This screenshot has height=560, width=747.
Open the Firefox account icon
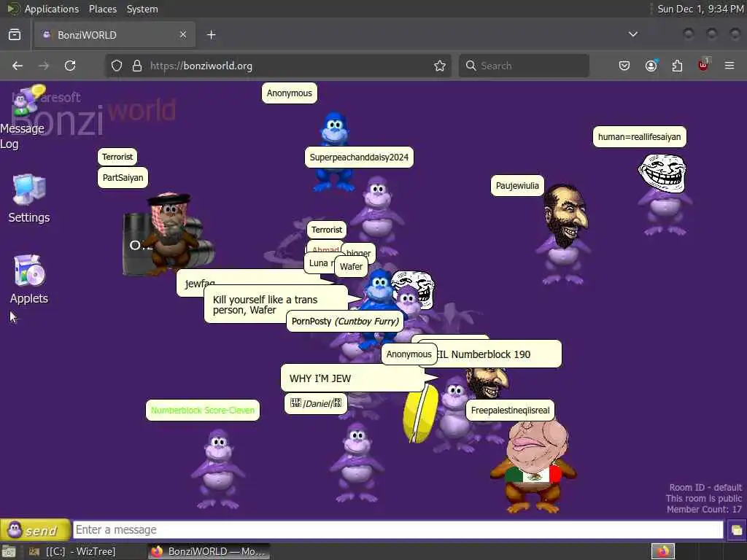[x=651, y=66]
